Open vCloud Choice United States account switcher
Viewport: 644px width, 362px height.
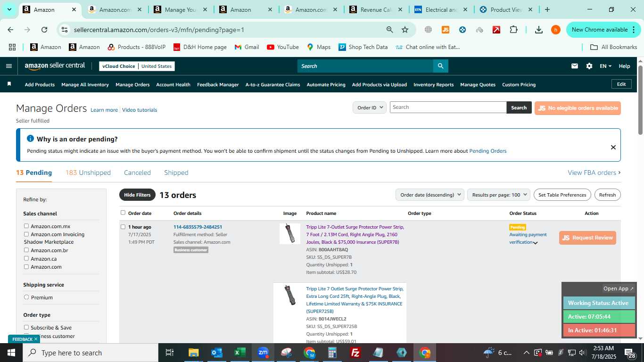137,66
